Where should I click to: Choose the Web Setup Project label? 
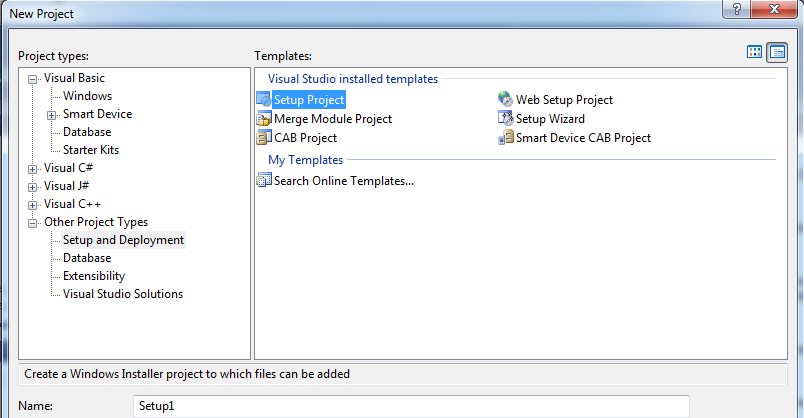(x=564, y=99)
